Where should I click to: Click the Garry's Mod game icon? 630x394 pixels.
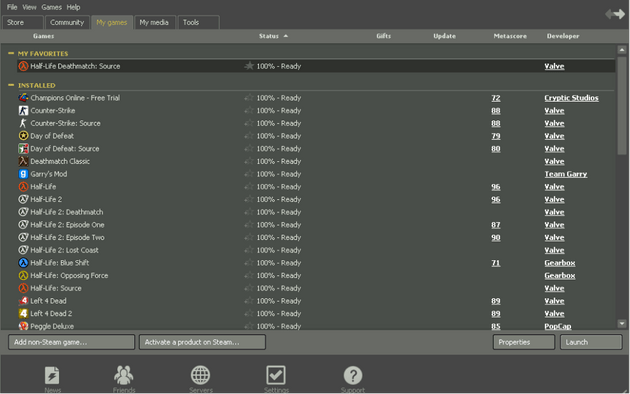click(23, 174)
